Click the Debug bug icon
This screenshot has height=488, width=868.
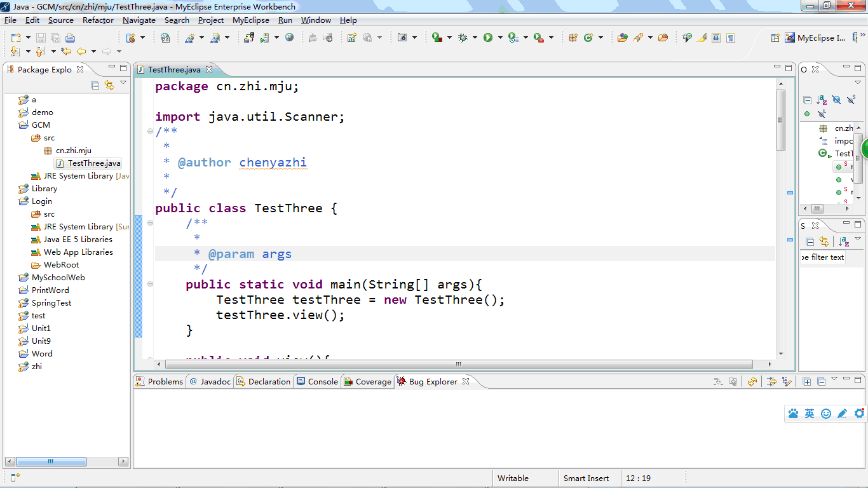click(x=463, y=37)
